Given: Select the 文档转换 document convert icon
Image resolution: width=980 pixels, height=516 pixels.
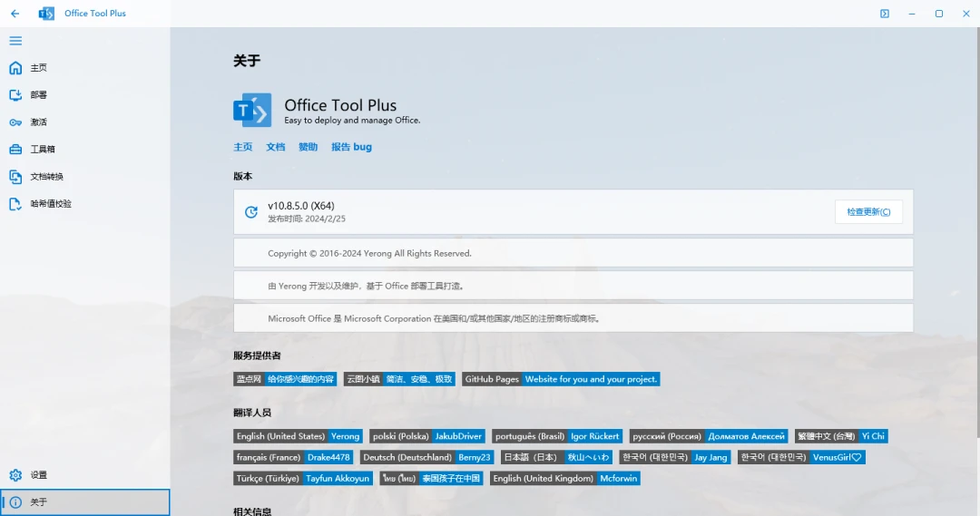Looking at the screenshot, I should 15,177.
